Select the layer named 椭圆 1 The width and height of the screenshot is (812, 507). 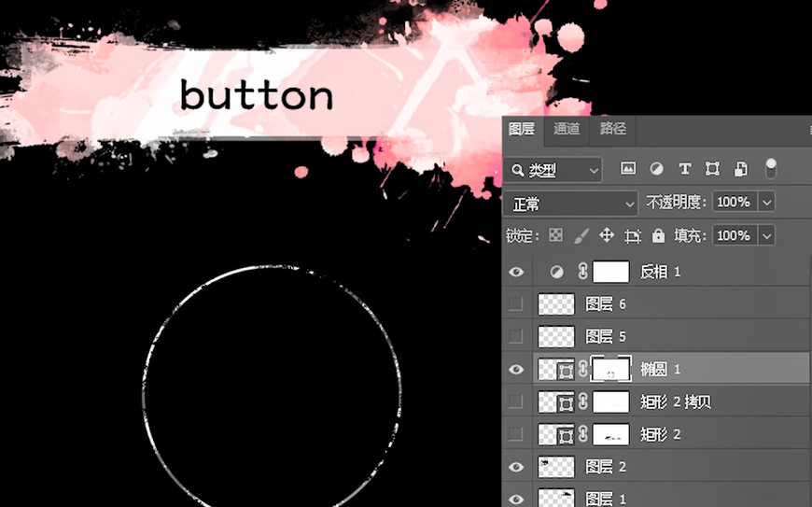660,369
